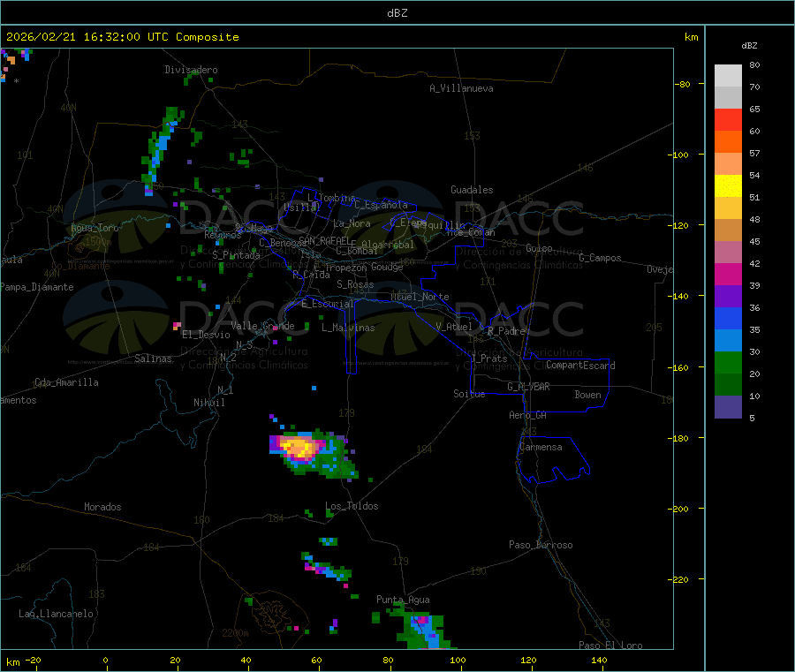The height and width of the screenshot is (672, 795).
Task: Click the blue-green echo band below Divisadero
Action: pos(162,150)
